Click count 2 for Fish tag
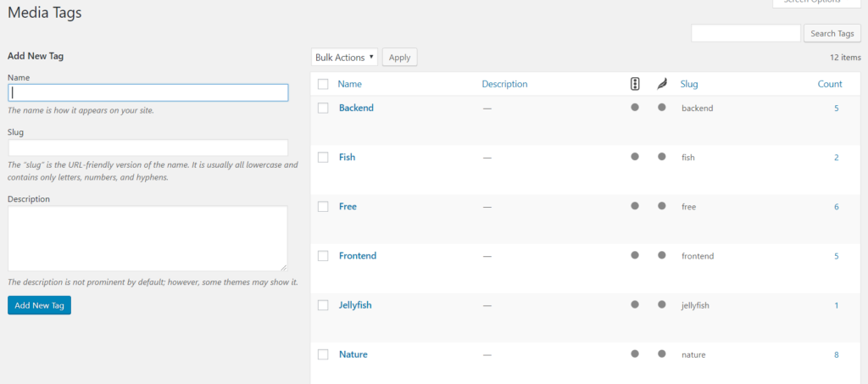The image size is (868, 384). [837, 158]
